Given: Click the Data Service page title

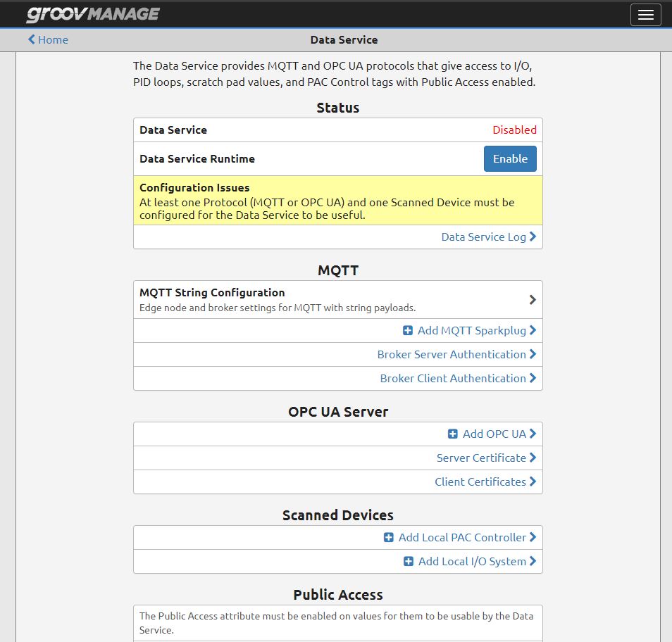Looking at the screenshot, I should click(x=344, y=40).
